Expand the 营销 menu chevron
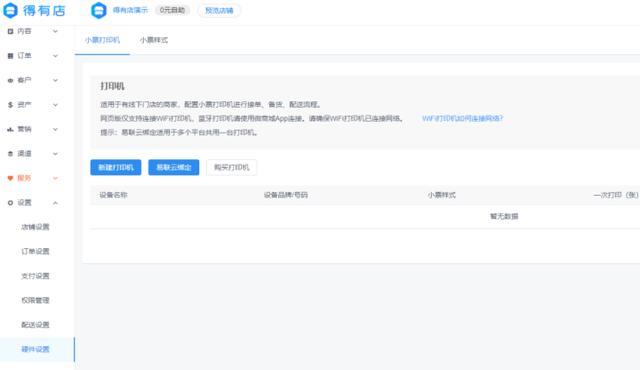 tap(55, 129)
